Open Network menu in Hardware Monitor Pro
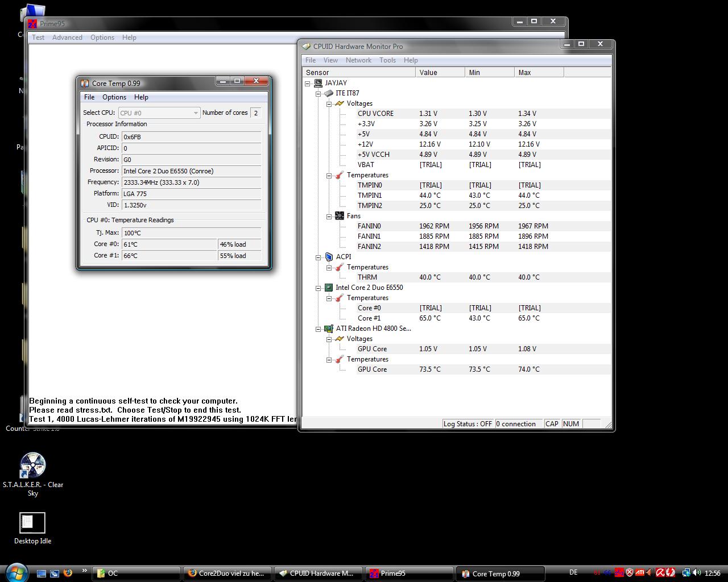The image size is (728, 582). [x=358, y=60]
